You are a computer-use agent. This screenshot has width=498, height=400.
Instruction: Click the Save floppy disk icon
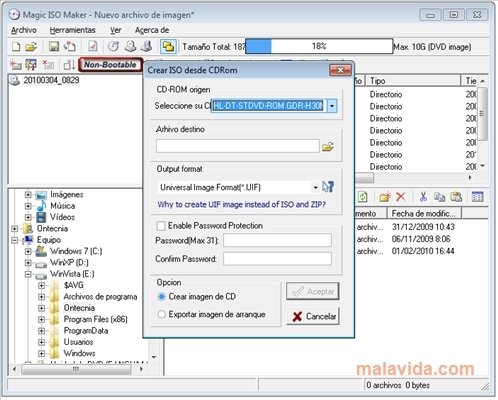tap(54, 47)
